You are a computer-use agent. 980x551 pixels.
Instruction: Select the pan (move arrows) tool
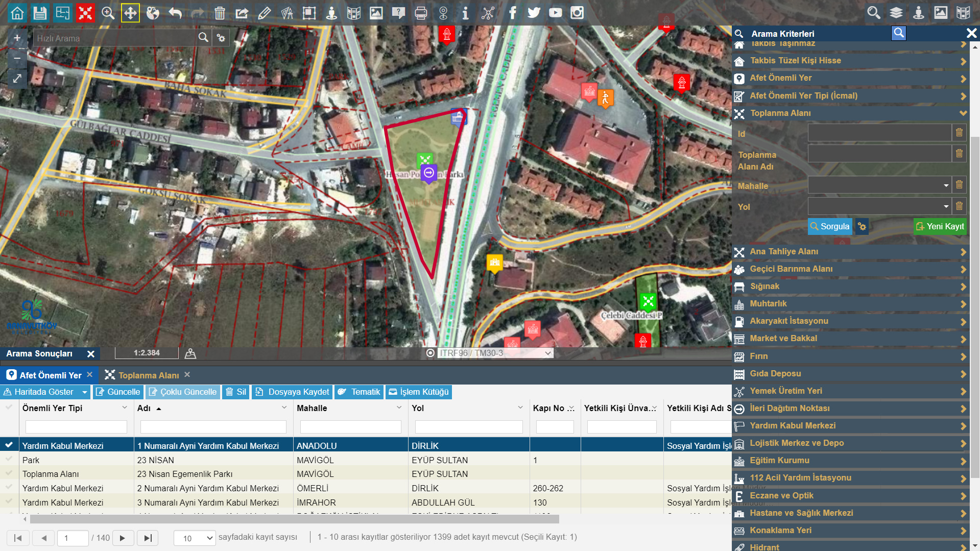click(x=130, y=13)
